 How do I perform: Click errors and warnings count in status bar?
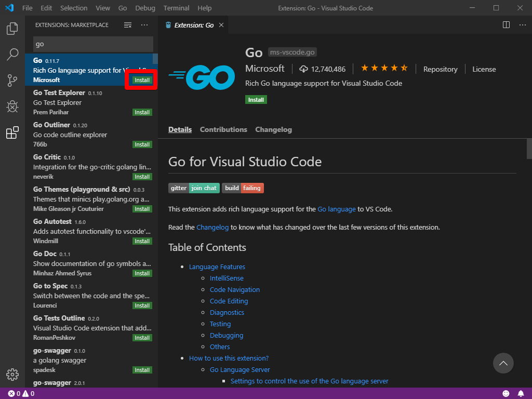[21, 394]
